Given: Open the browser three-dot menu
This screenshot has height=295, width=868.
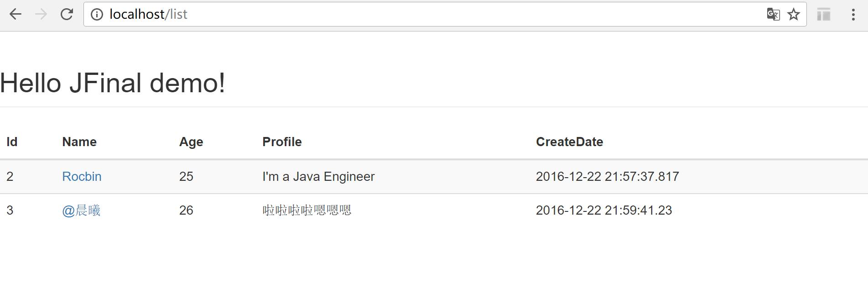Looking at the screenshot, I should (x=853, y=14).
